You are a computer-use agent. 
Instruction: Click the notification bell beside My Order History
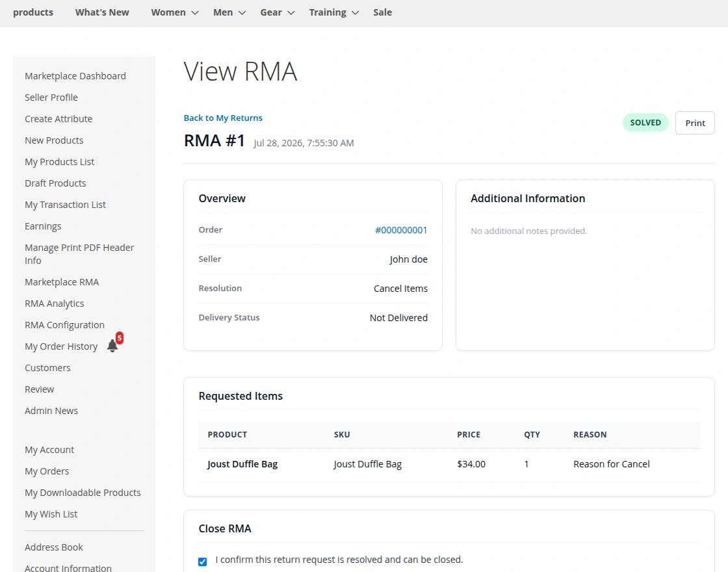click(112, 346)
